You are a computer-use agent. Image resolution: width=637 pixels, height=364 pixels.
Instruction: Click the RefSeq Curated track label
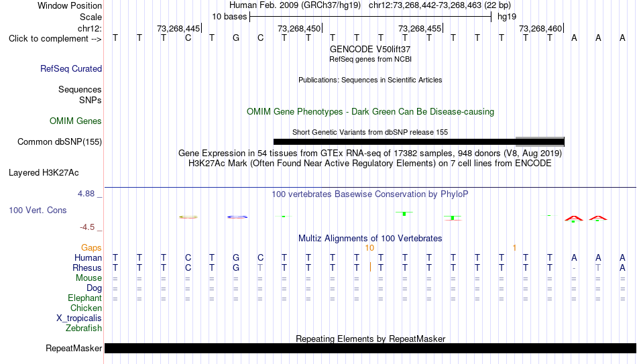70,68
